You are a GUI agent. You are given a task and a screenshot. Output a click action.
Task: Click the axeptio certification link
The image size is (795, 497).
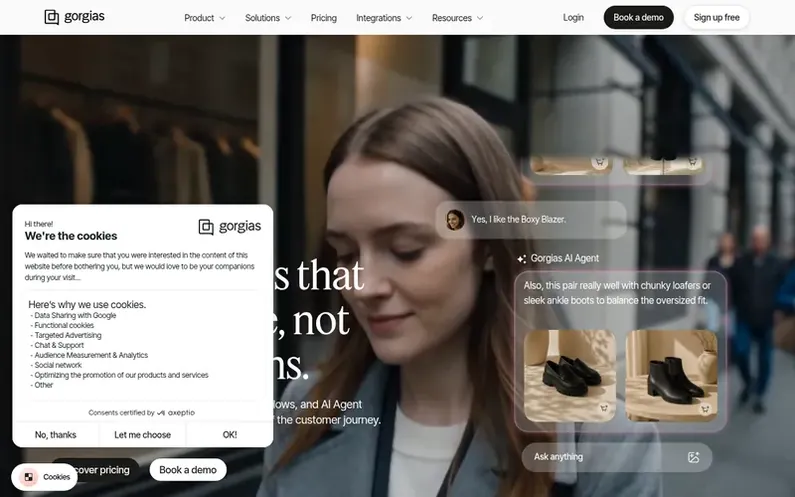click(175, 413)
